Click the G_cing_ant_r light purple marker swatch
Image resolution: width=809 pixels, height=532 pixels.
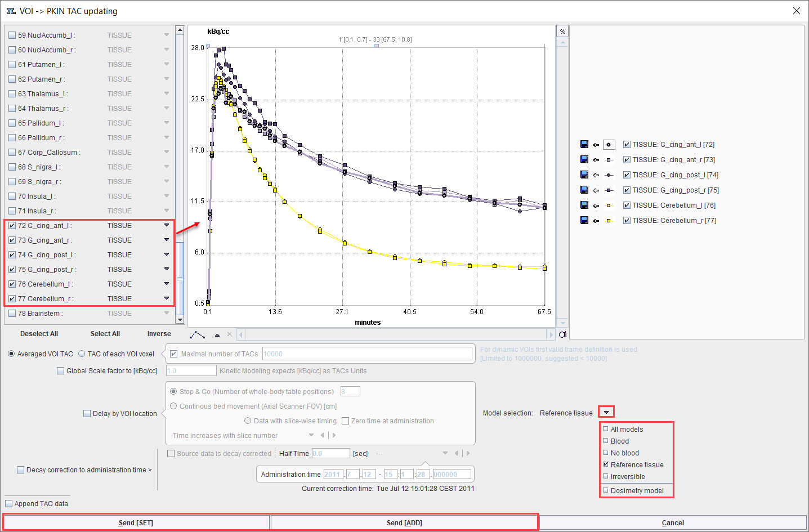pyautogui.click(x=609, y=160)
